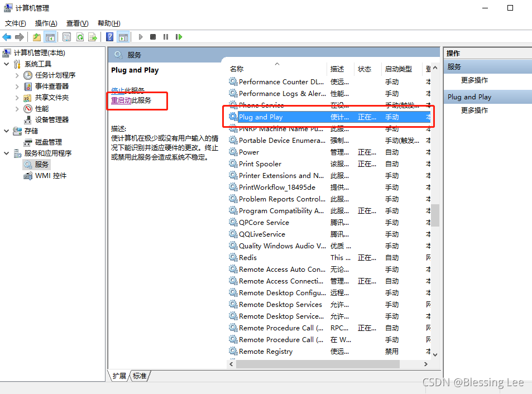Click 更多操作 under Plug and Play actions

[475, 110]
